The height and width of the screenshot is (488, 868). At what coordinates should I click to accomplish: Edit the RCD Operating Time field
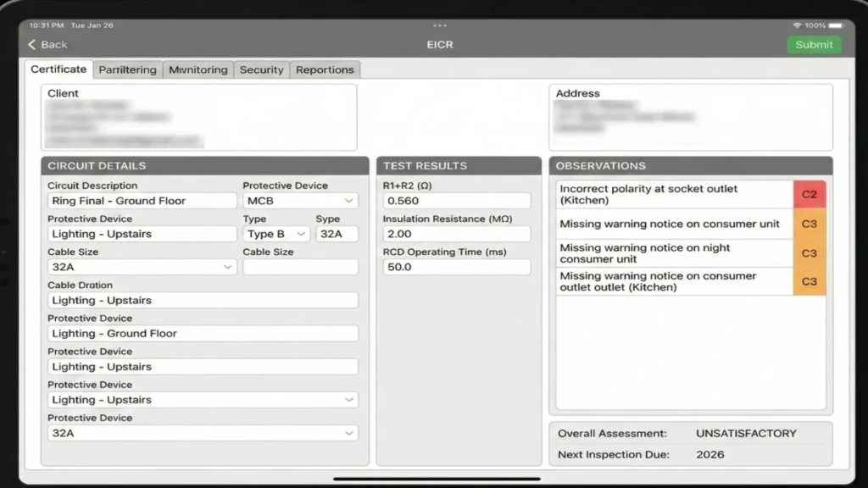pos(458,267)
